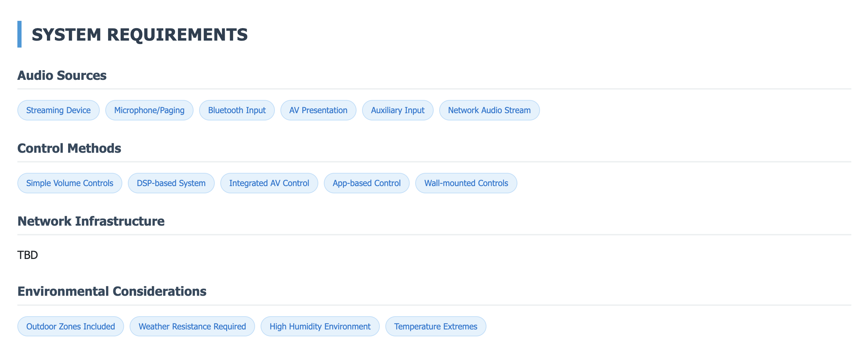
Task: Click the Control Methods heading
Action: [69, 149]
